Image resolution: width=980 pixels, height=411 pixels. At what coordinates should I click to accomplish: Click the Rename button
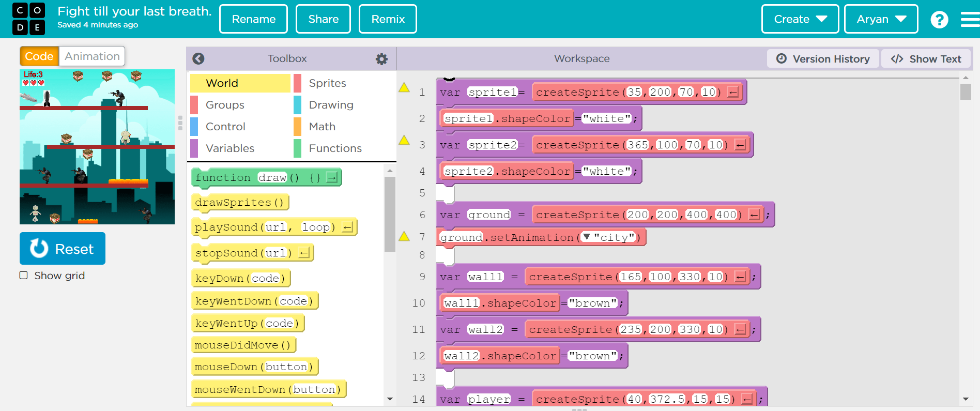click(x=254, y=19)
